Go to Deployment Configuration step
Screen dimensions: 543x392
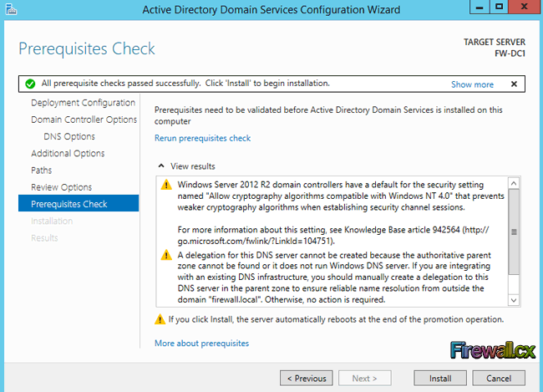tap(83, 103)
